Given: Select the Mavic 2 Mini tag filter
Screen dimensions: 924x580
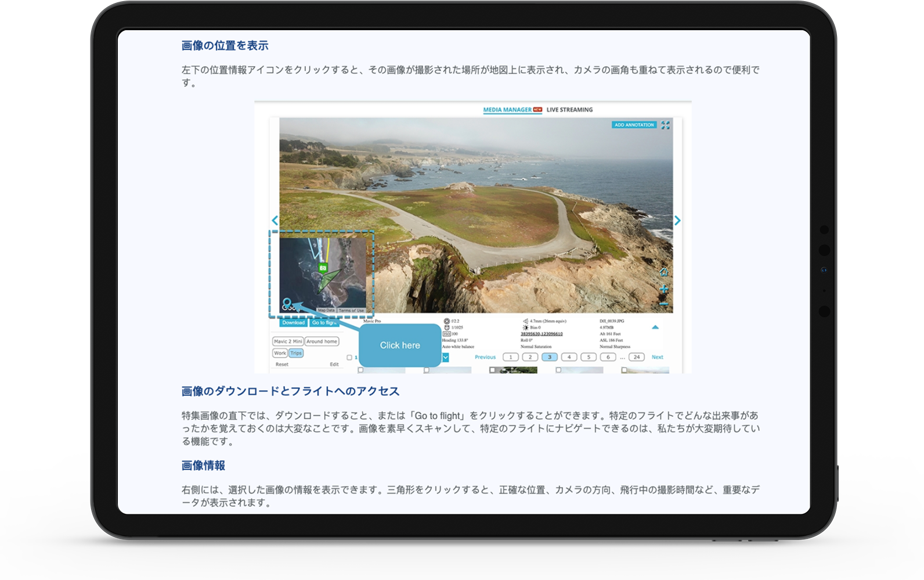Looking at the screenshot, I should pyautogui.click(x=288, y=341).
